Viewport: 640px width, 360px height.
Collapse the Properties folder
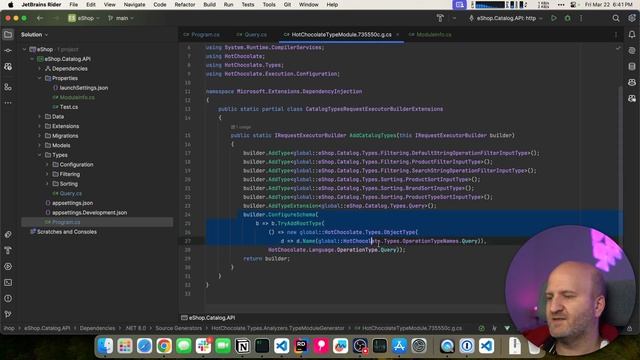(x=40, y=78)
